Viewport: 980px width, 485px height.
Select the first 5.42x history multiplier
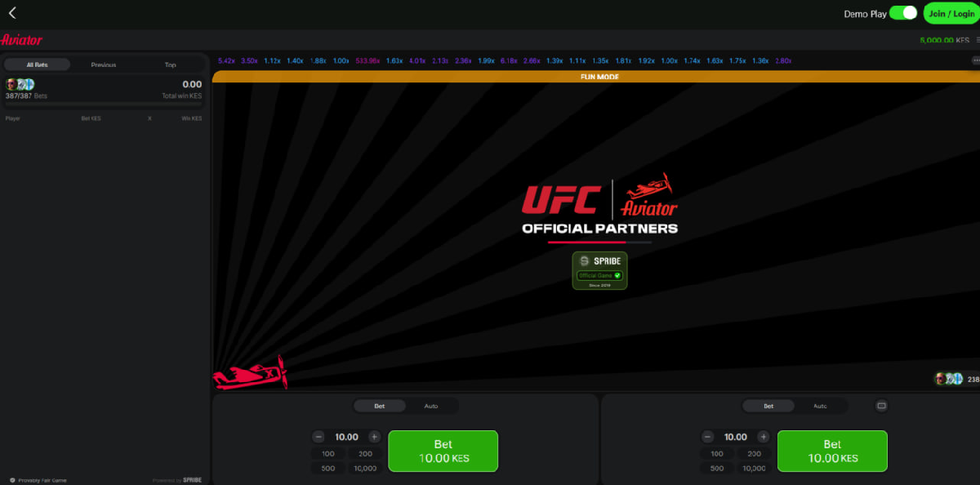click(x=226, y=60)
